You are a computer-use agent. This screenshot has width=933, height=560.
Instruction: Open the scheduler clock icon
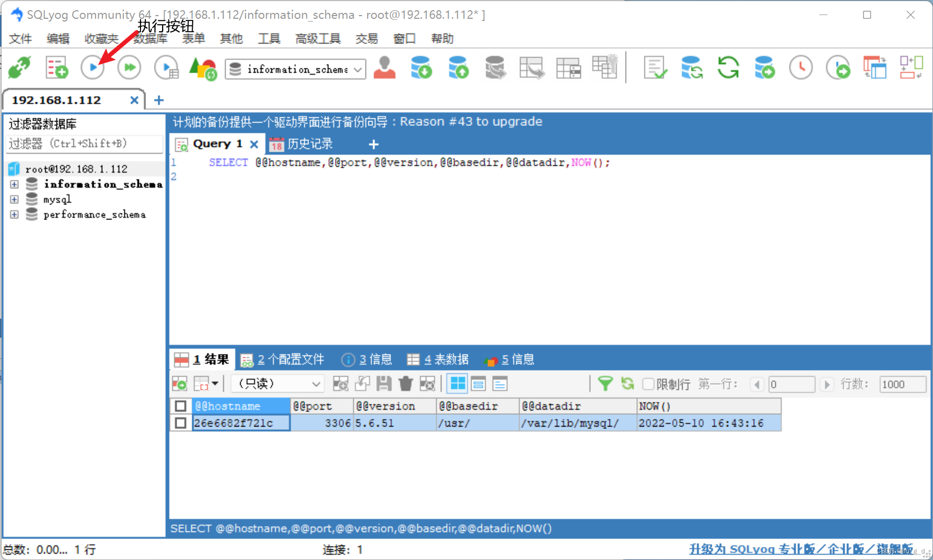click(801, 68)
